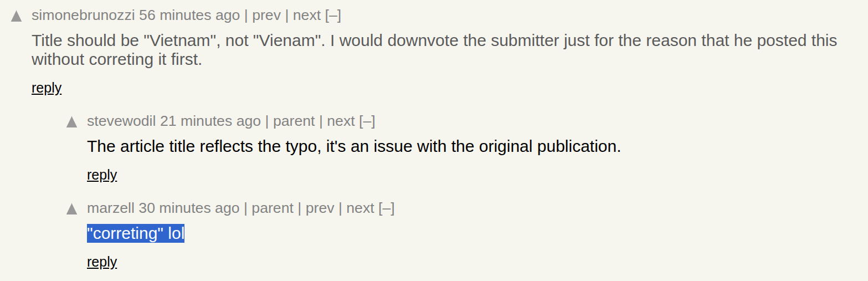This screenshot has width=868, height=281.
Task: Upvote stevewodil's comment
Action: 72,122
